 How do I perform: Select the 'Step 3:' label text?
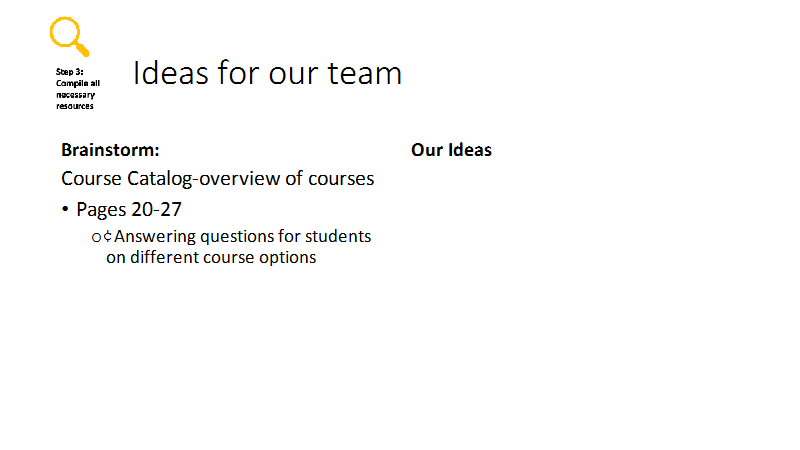point(69,72)
